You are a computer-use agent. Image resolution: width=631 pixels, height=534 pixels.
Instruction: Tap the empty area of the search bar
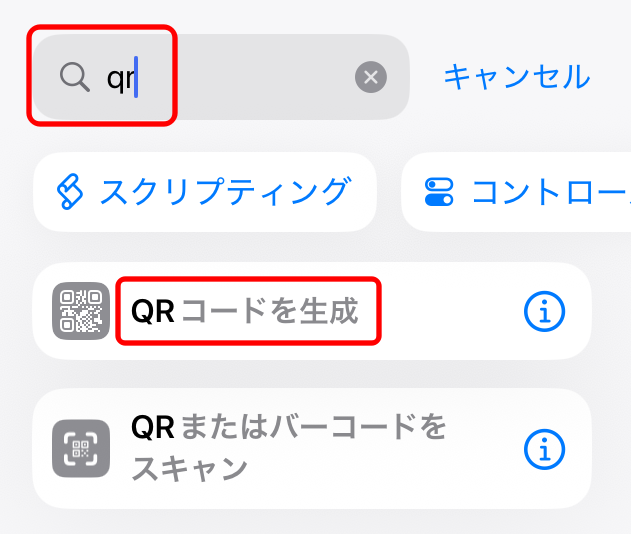(x=245, y=77)
